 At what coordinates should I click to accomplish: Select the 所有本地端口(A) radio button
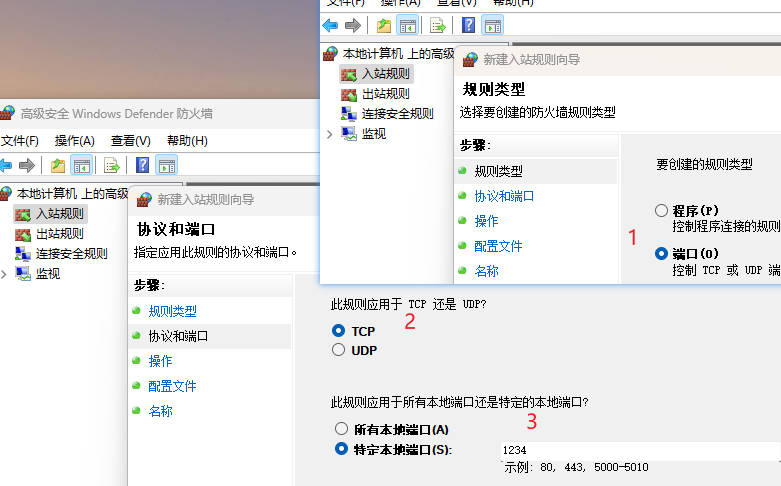point(341,428)
